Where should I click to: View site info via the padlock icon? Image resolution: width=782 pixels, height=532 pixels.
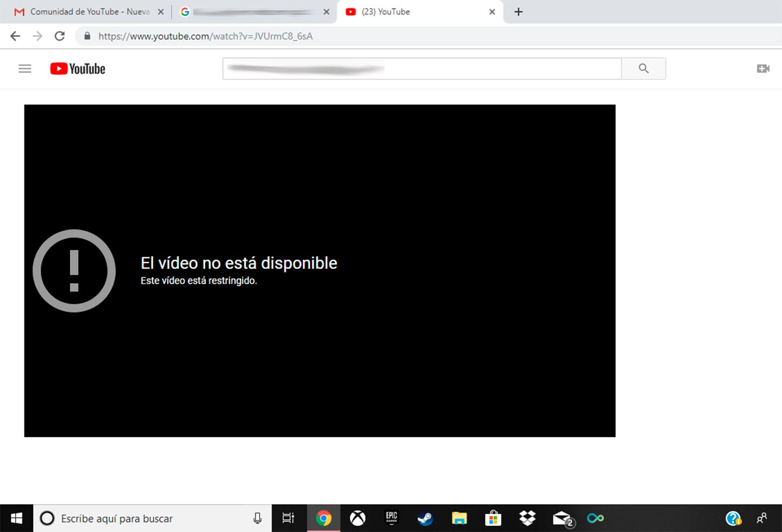coord(87,36)
